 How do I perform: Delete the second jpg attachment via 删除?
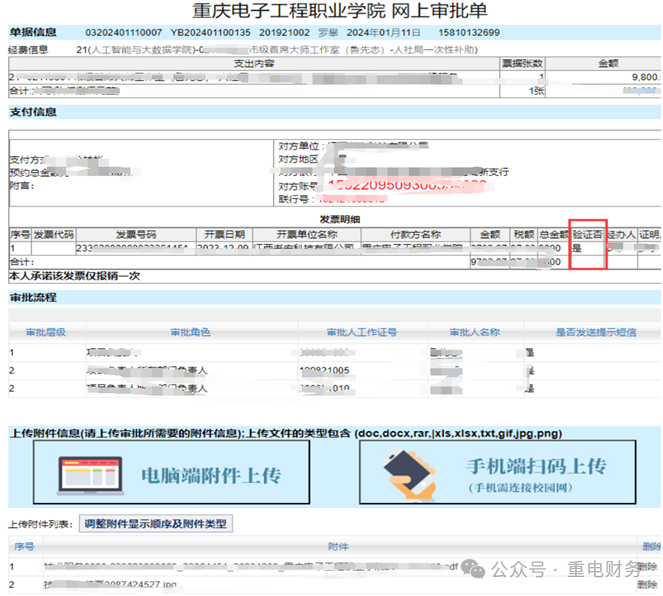coord(649,584)
